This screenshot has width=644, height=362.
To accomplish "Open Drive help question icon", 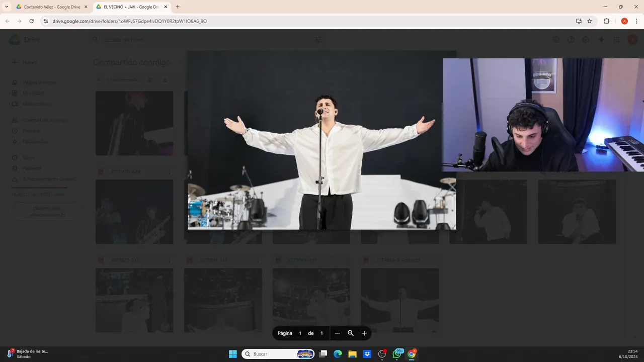I will coord(571,40).
